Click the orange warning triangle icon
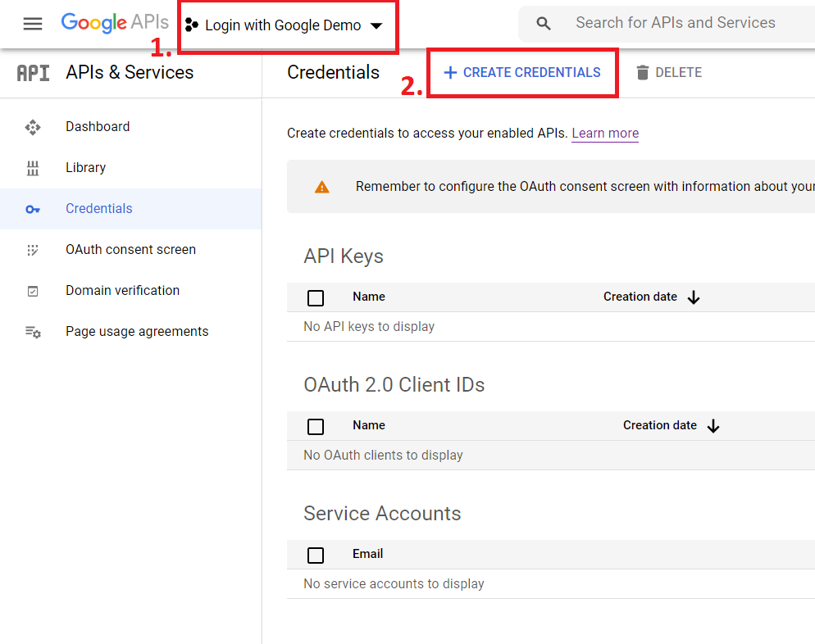This screenshot has height=644, width=815. [x=322, y=187]
